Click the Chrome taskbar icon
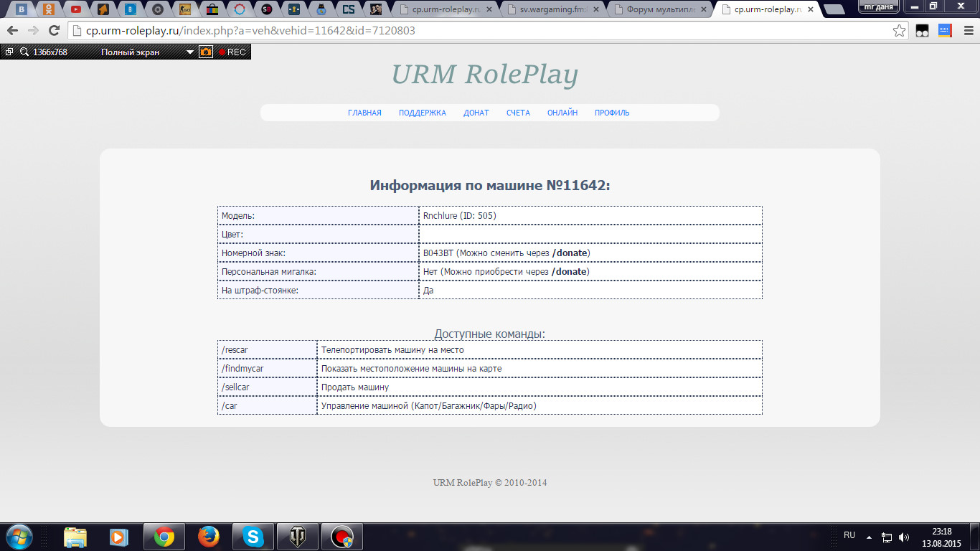Screen dimensions: 980x551 point(164,537)
